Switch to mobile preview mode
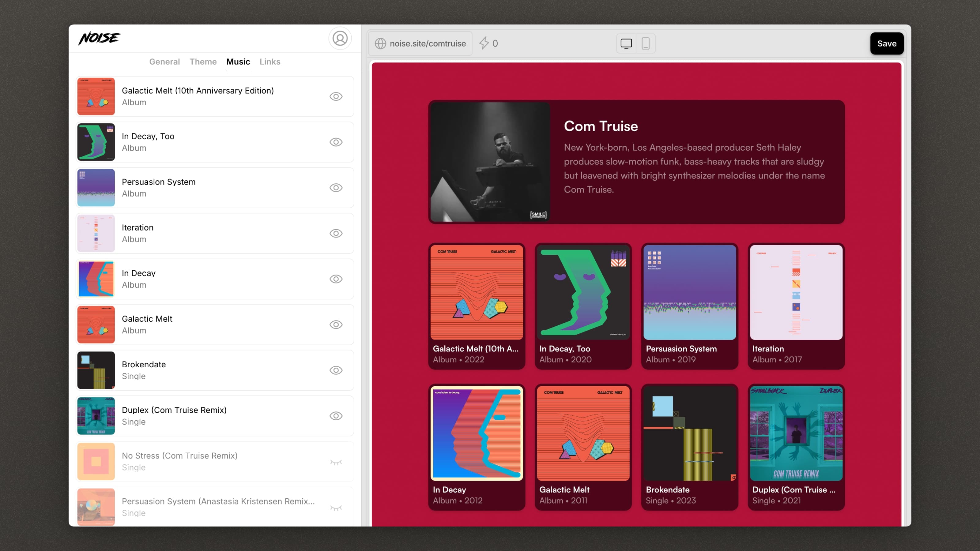Screen dimensions: 980x551 click(645, 43)
